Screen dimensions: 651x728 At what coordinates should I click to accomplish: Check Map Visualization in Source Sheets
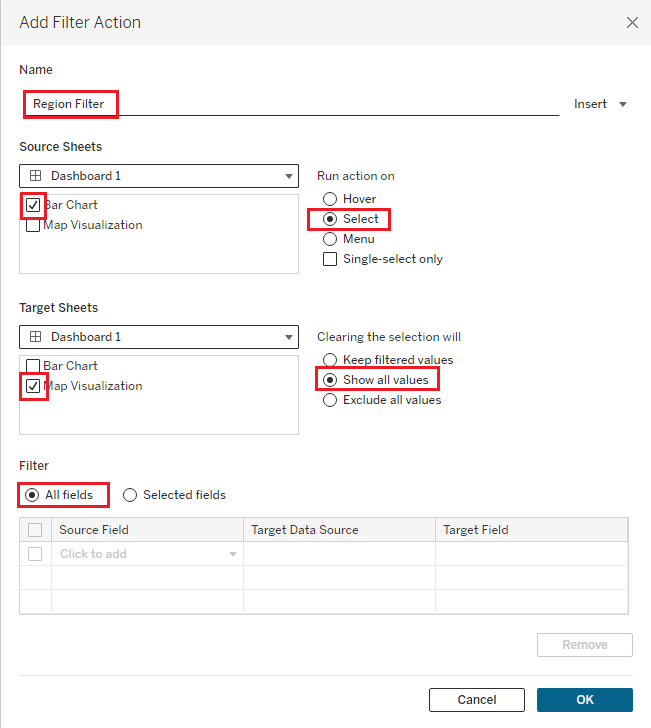34,226
